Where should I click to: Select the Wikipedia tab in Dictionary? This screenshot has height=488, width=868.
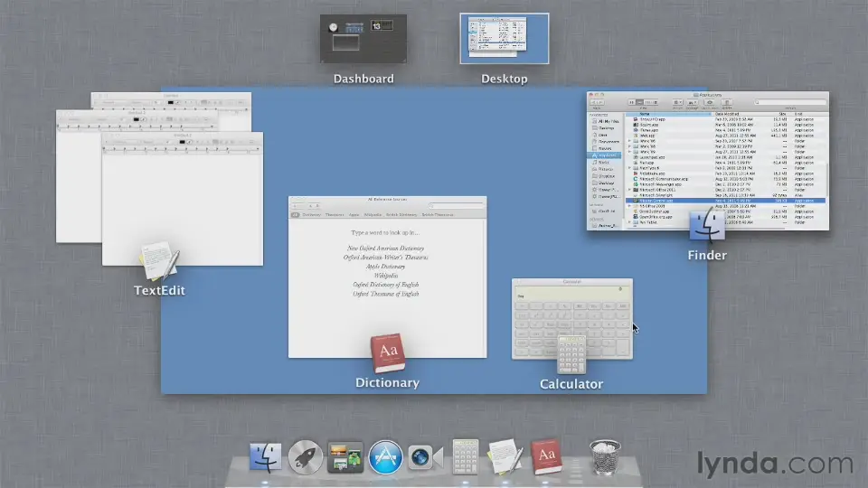(373, 215)
